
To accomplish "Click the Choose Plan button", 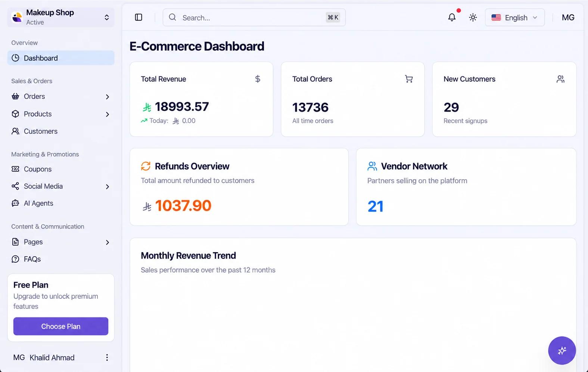I will tap(61, 326).
